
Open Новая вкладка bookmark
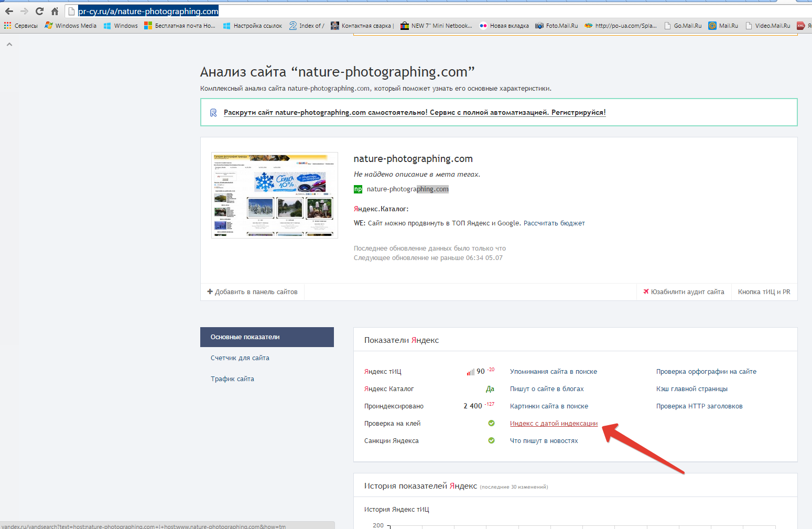click(504, 26)
